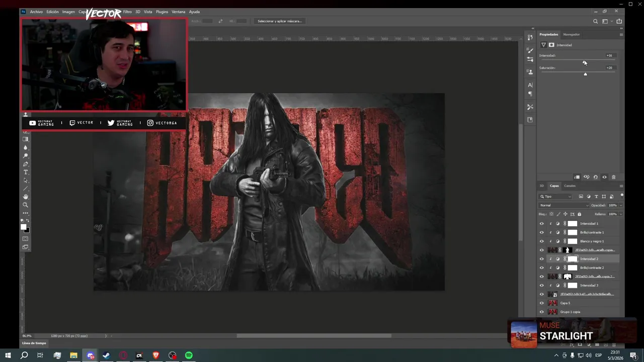Open the History panel icon
Image resolution: width=644 pixels, height=362 pixels.
click(530, 37)
